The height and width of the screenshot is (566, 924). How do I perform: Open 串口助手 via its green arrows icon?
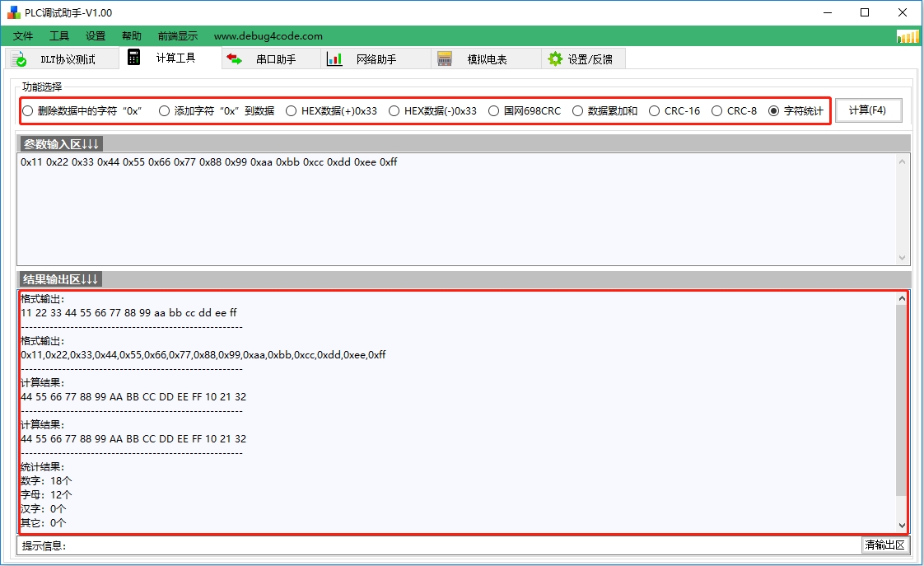point(233,58)
